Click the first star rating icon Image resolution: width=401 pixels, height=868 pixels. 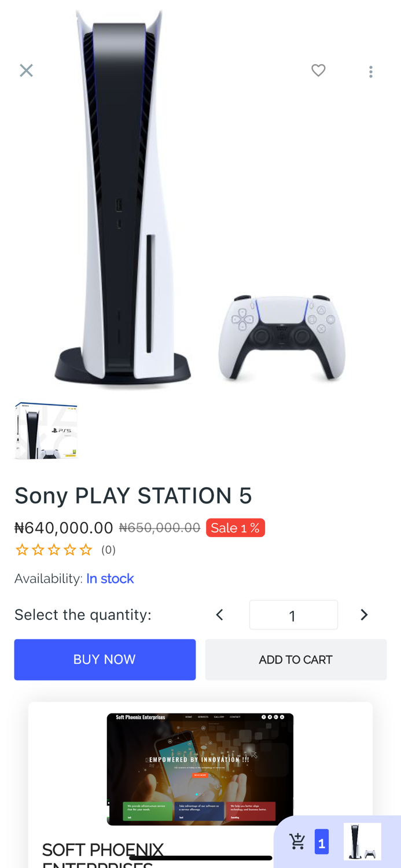point(21,549)
